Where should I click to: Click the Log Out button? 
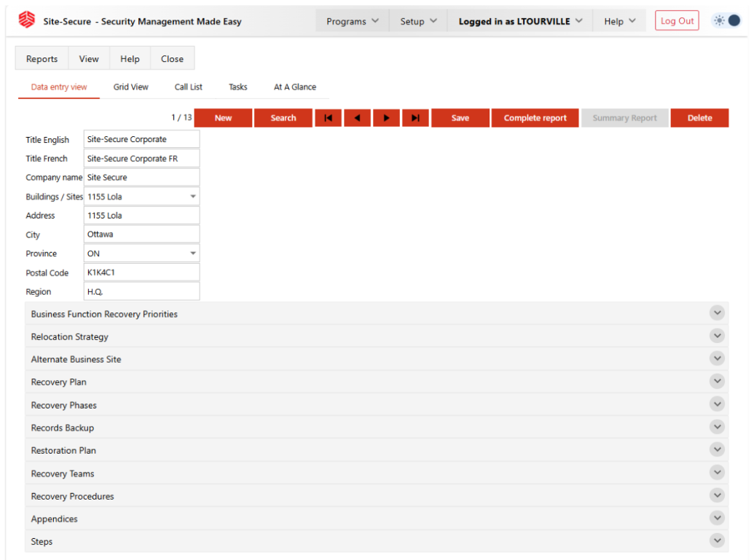677,21
